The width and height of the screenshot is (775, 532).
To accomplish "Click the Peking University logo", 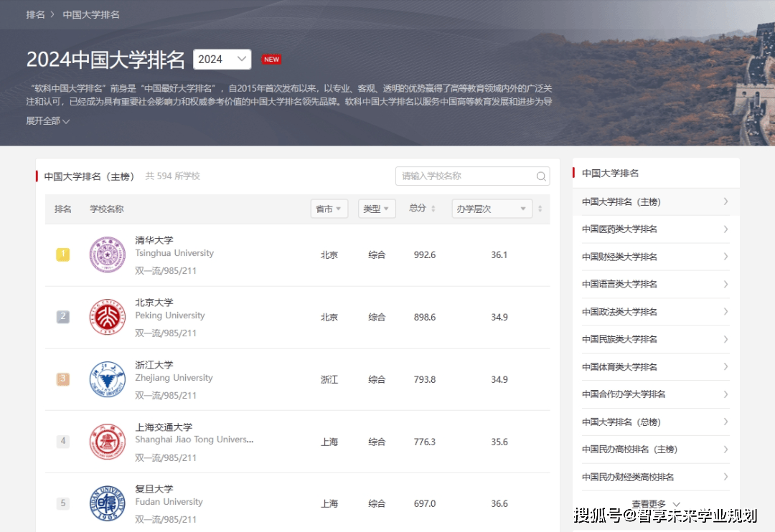I will point(107,317).
